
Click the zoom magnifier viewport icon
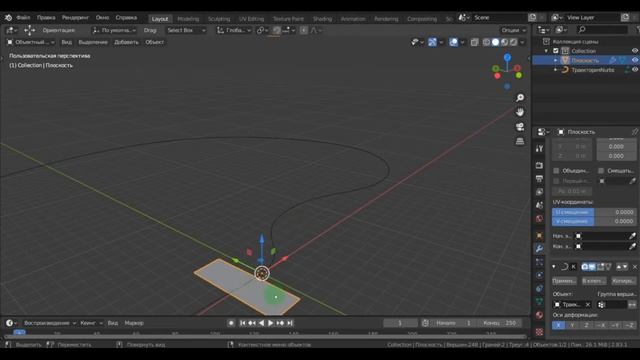(x=520, y=98)
